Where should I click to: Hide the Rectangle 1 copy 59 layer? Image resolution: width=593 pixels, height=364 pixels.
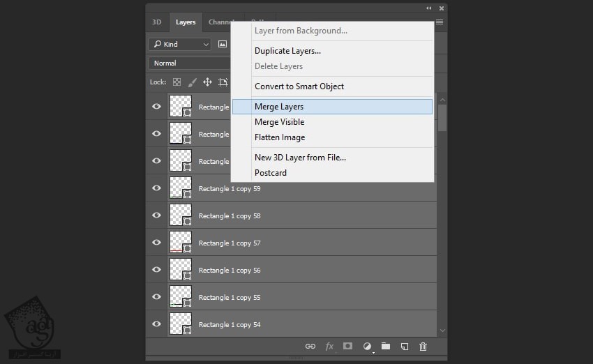(x=156, y=188)
